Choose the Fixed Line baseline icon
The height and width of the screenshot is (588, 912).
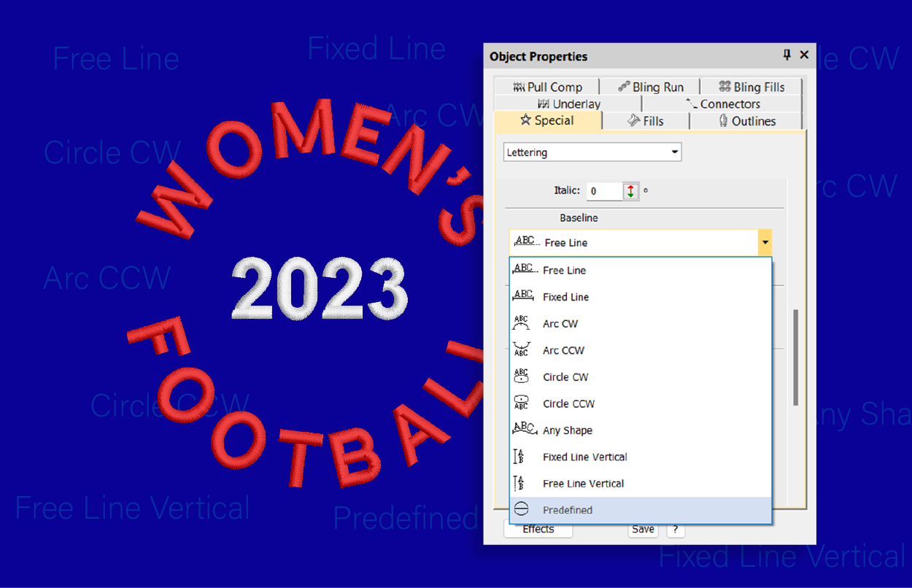click(523, 297)
